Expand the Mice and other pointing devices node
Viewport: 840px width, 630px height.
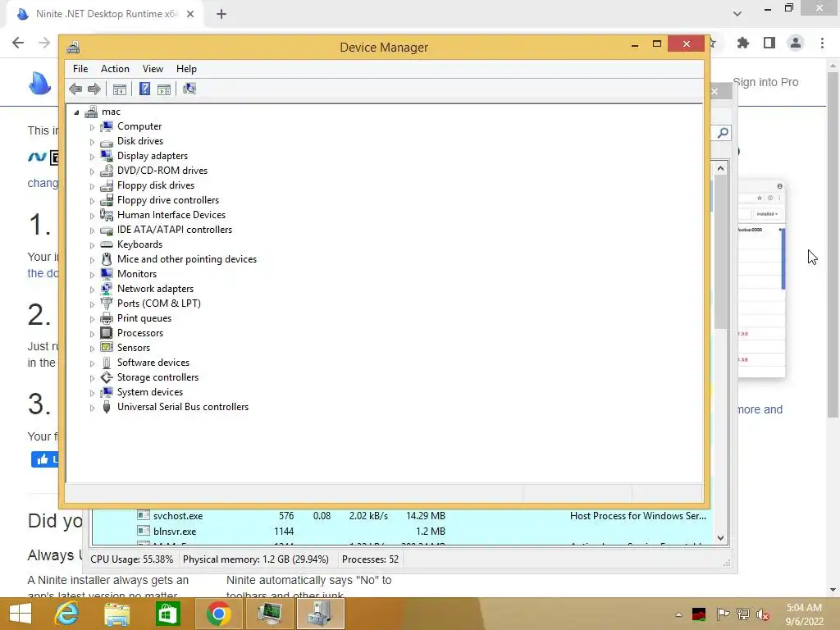tap(92, 260)
